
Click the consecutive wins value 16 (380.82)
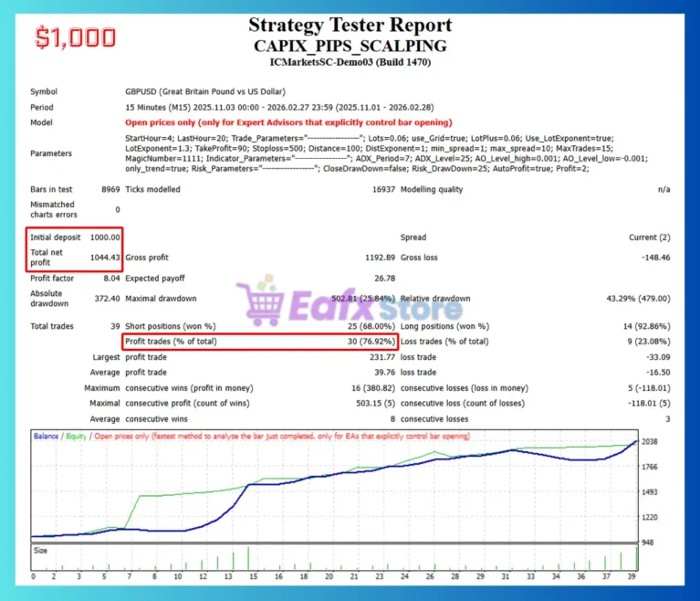click(x=373, y=388)
